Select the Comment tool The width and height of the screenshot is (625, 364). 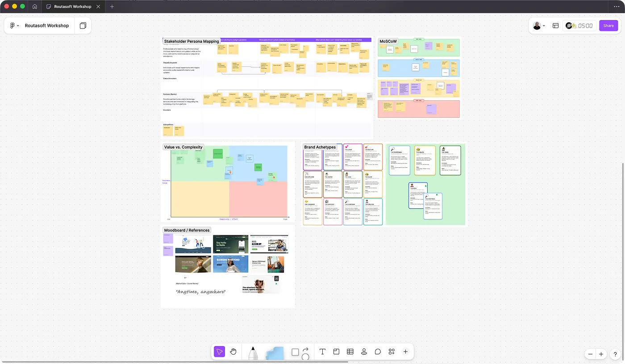tap(378, 352)
